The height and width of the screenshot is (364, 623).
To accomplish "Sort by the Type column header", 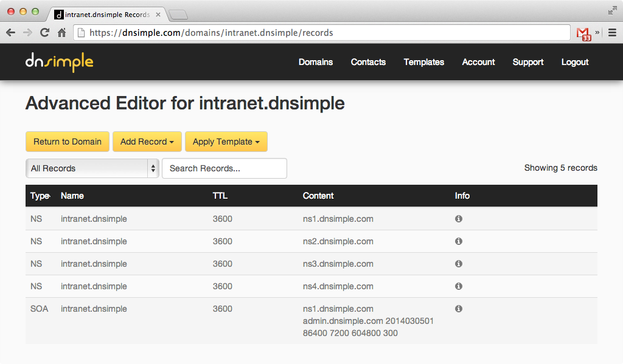I will pyautogui.click(x=40, y=196).
